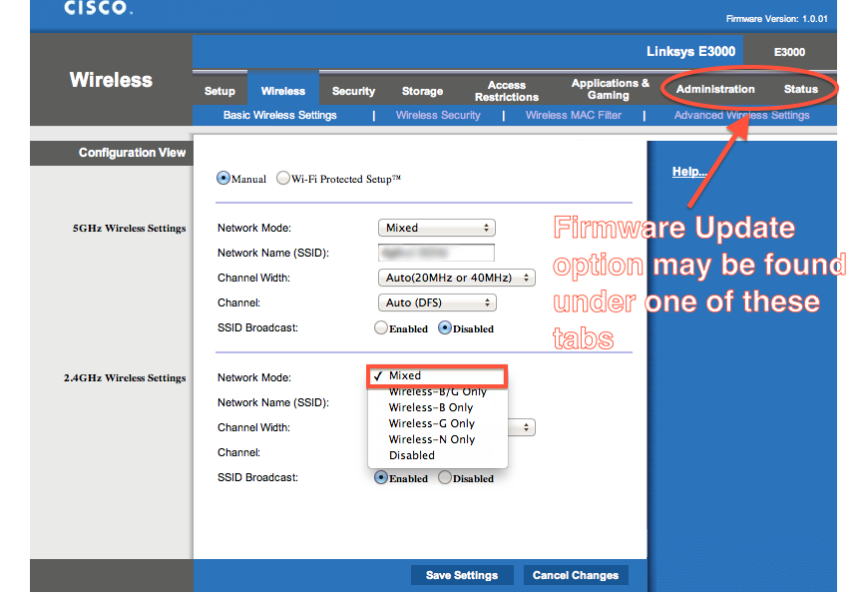Open the Wireless MAC Filter subtab
This screenshot has height=605, width=868.
574,115
